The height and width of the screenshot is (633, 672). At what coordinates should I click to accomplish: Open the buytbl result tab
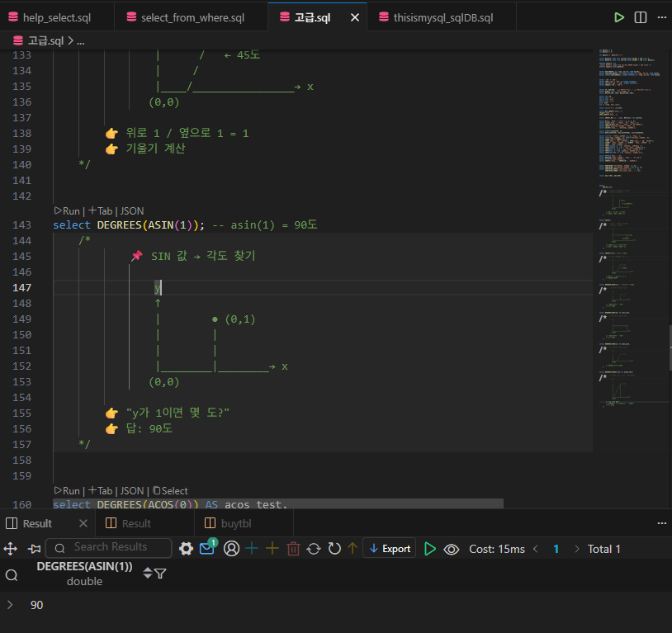click(236, 523)
